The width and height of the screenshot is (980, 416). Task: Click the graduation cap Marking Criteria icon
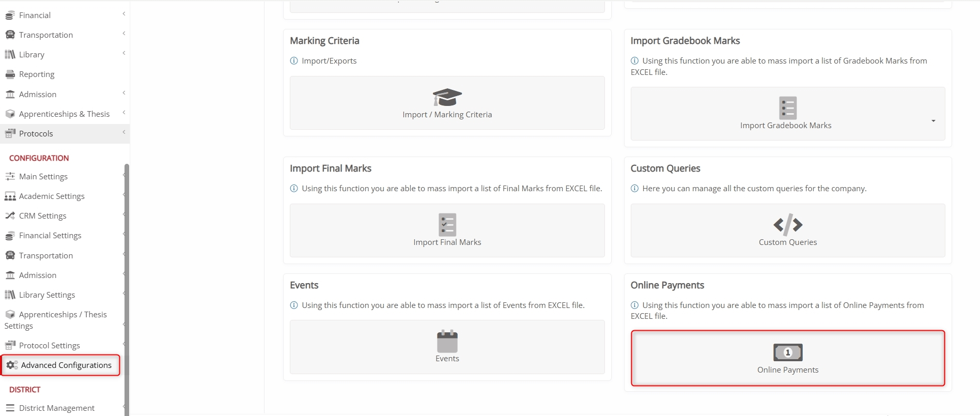447,97
